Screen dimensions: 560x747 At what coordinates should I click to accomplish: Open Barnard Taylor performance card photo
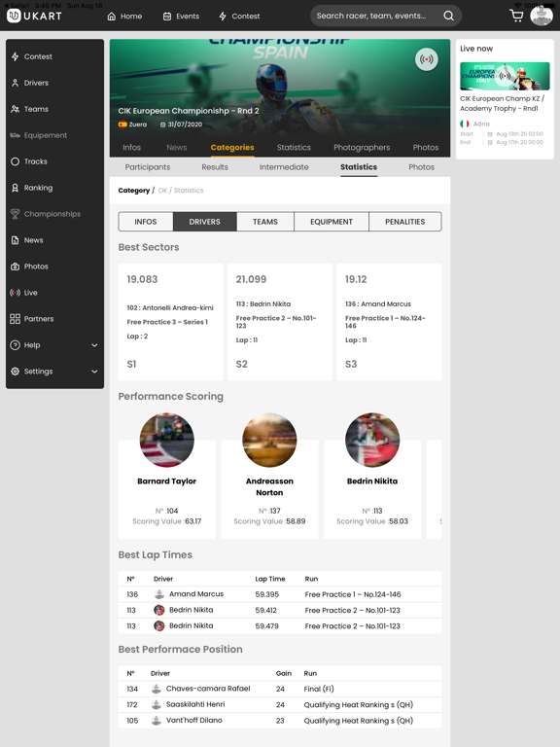pos(166,440)
